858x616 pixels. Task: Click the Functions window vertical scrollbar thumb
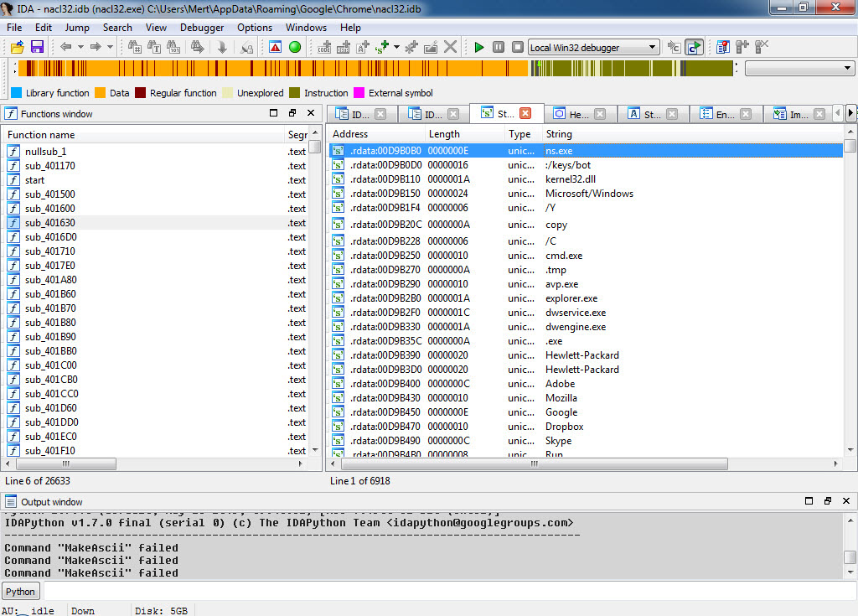(x=315, y=147)
